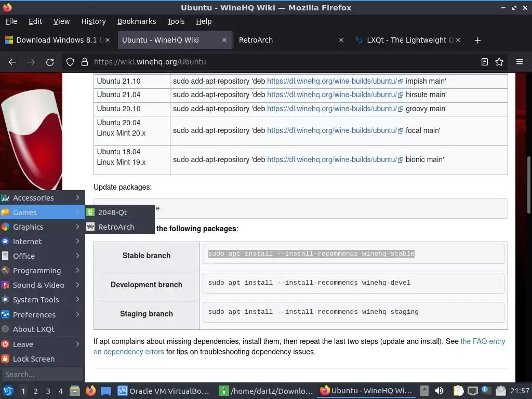532x399 pixels.
Task: Expand the Games category
Action: click(43, 212)
